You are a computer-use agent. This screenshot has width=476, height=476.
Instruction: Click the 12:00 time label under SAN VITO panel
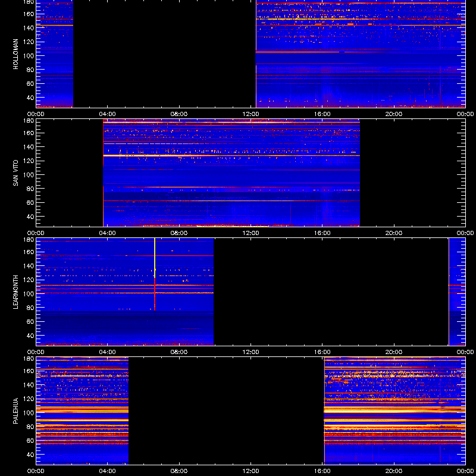pos(250,233)
